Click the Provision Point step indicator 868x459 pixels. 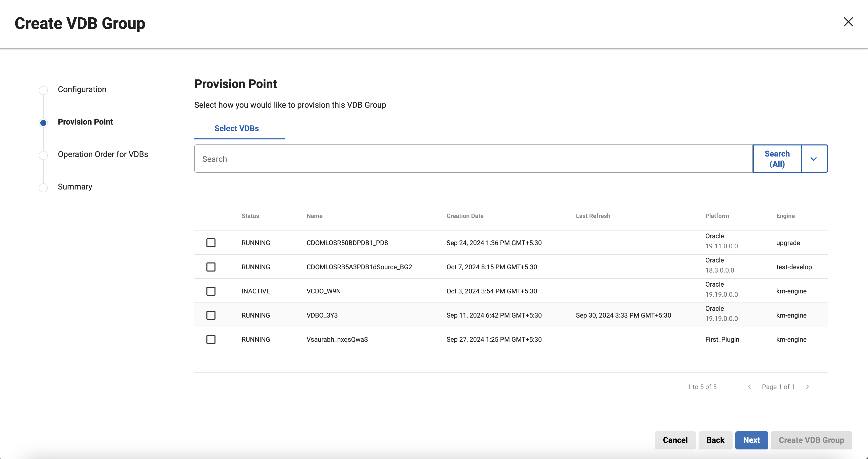(43, 123)
